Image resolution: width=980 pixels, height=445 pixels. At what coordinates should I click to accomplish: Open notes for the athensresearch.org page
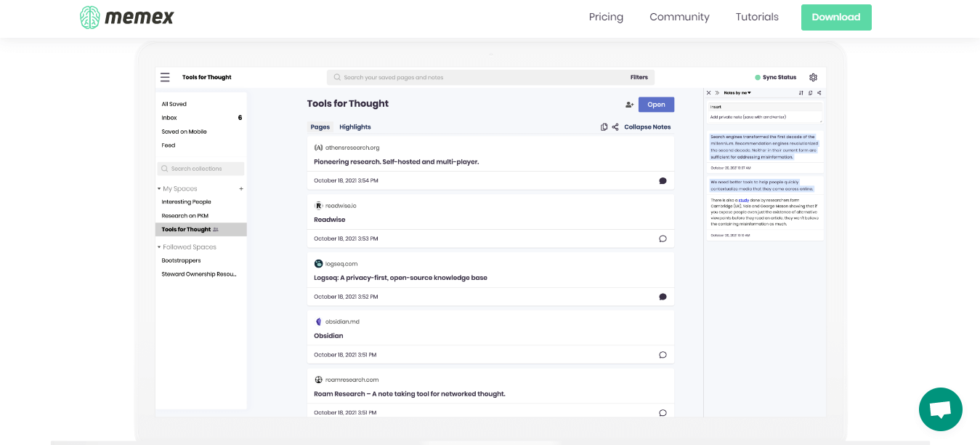tap(663, 180)
